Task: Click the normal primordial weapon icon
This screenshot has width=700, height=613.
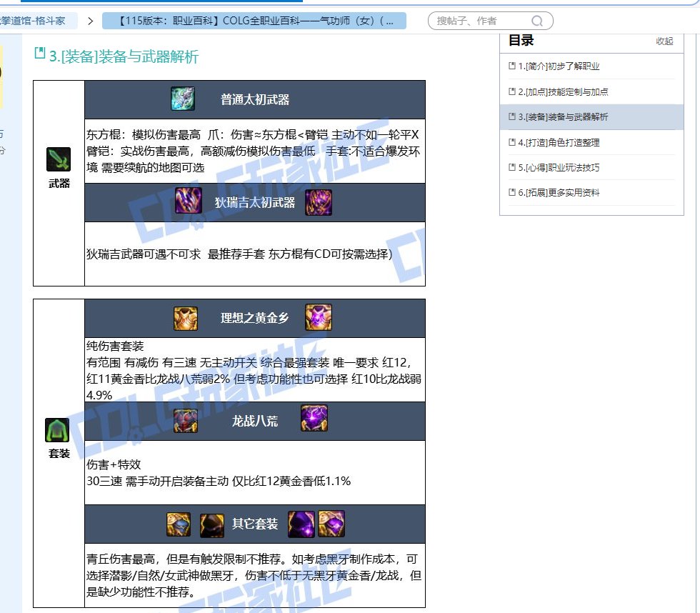Action: tap(183, 99)
